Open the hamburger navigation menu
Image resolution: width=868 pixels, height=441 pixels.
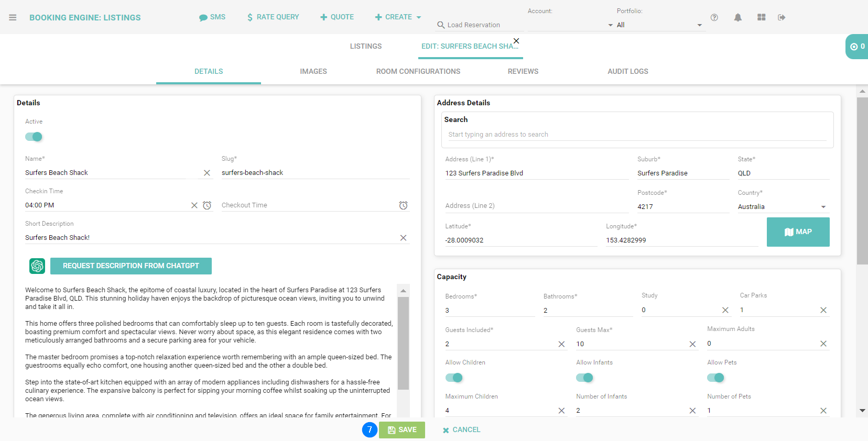13,17
